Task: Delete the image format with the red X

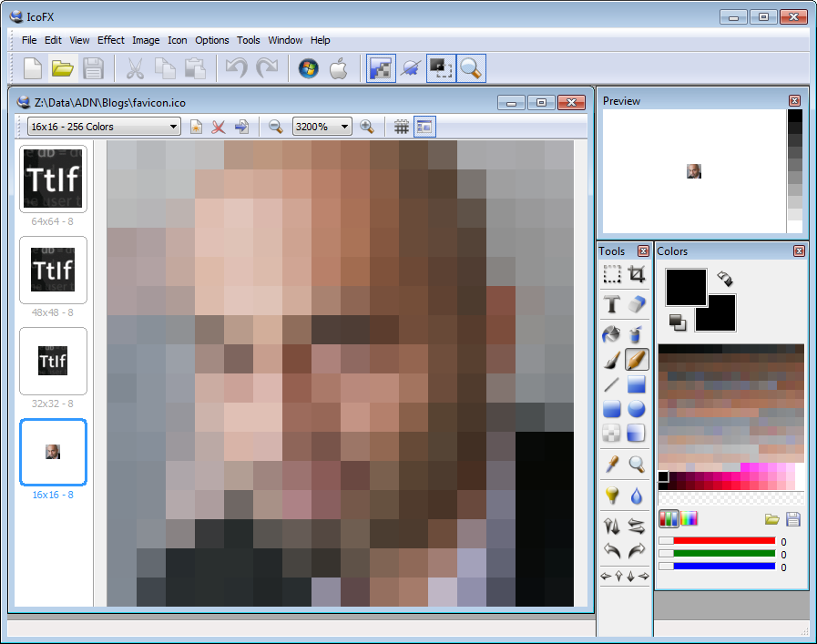Action: coord(219,127)
